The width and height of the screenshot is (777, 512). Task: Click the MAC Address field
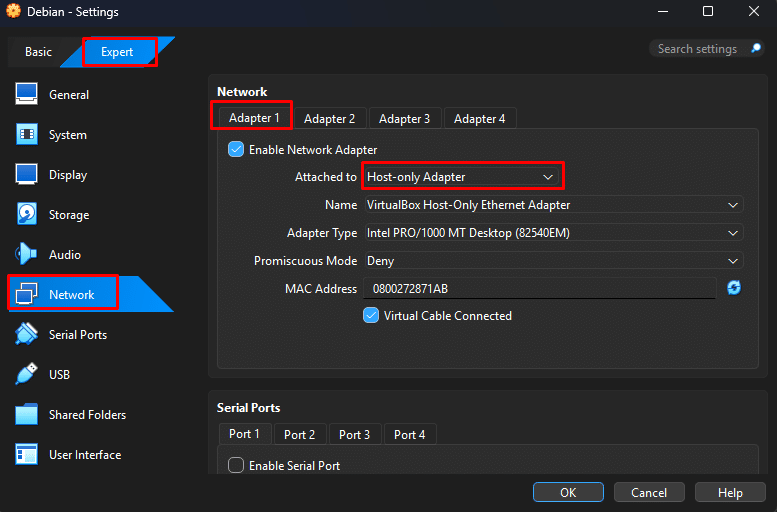540,288
